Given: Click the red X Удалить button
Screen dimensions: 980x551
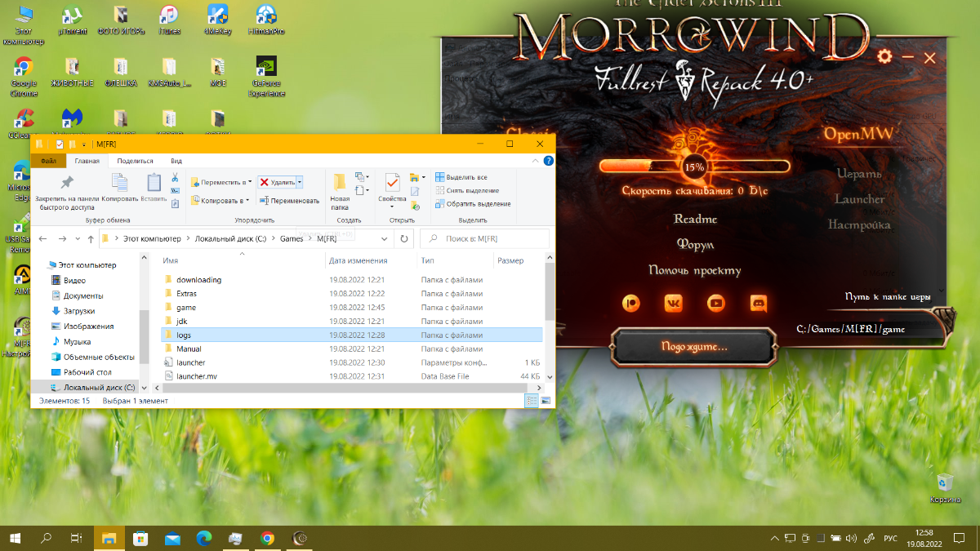Looking at the screenshot, I should 277,182.
